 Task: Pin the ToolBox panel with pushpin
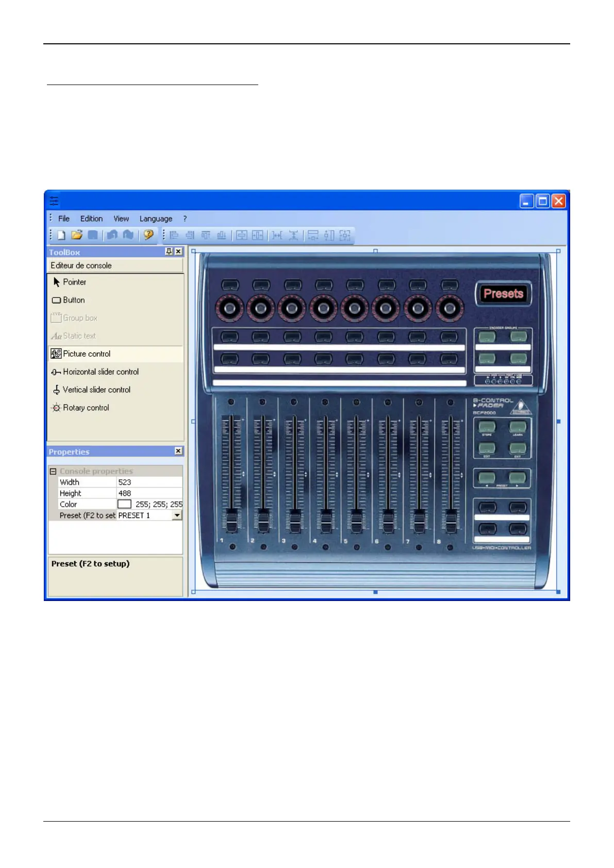pyautogui.click(x=169, y=252)
